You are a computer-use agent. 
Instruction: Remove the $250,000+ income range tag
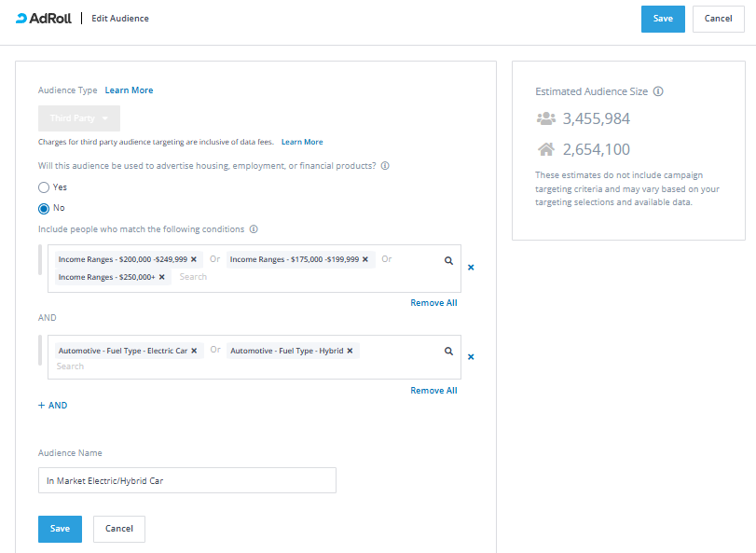click(x=161, y=277)
